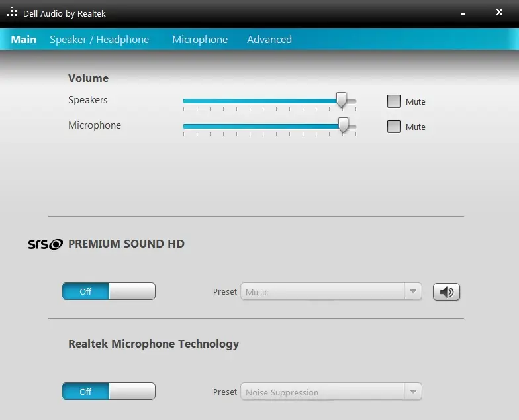Switch to the Main tab
Screen dimensions: 519x420
pyautogui.click(x=24, y=40)
